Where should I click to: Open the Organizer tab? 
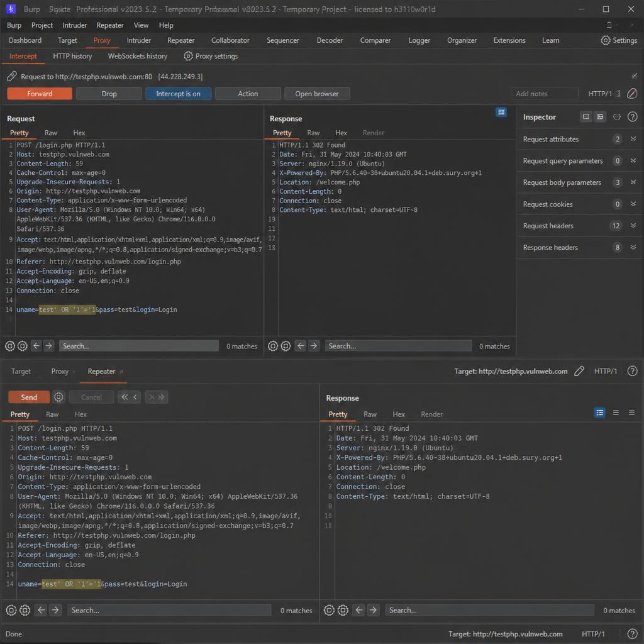[462, 40]
